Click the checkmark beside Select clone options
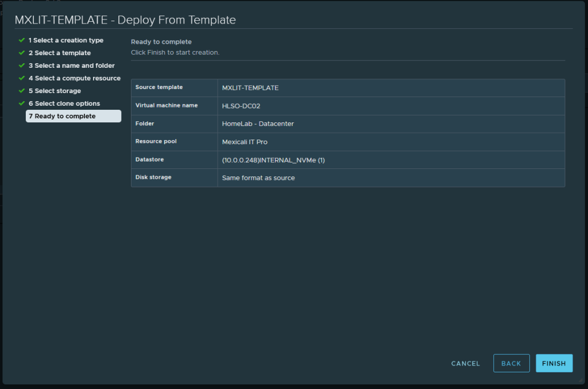 pyautogui.click(x=22, y=103)
